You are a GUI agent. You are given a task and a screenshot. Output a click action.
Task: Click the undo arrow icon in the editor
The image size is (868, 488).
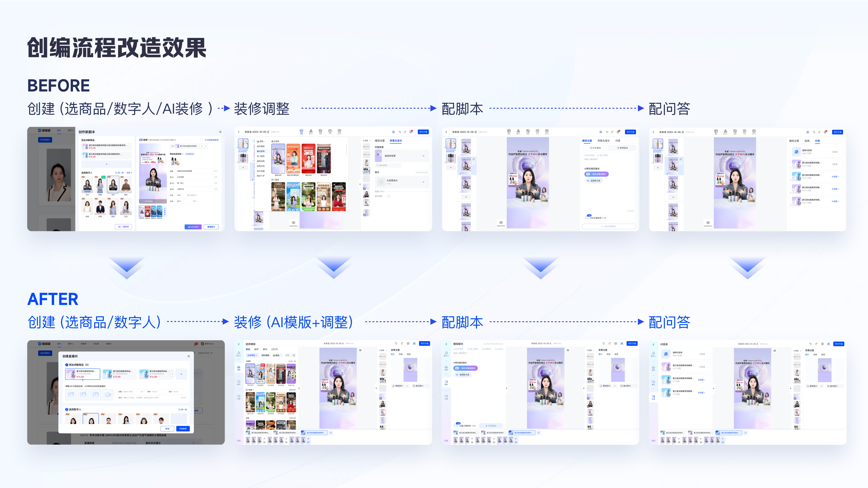click(x=400, y=132)
